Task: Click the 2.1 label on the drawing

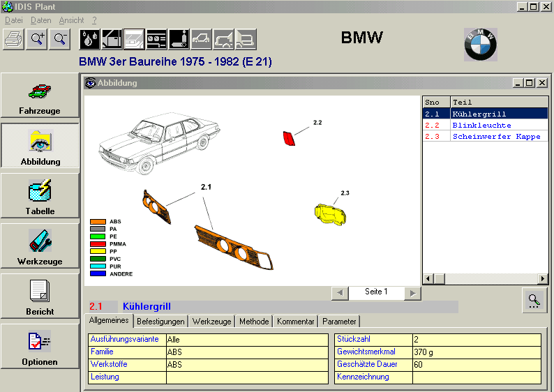Action: 206,187
